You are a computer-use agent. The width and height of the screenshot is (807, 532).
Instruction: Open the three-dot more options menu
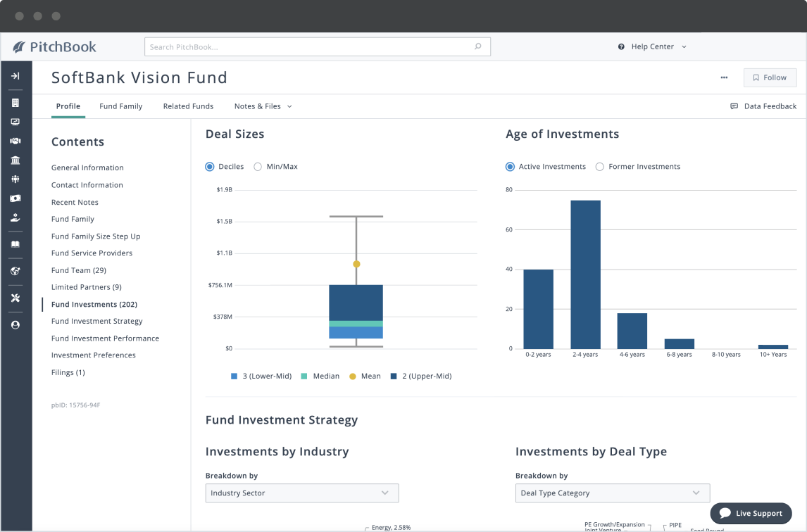(724, 77)
